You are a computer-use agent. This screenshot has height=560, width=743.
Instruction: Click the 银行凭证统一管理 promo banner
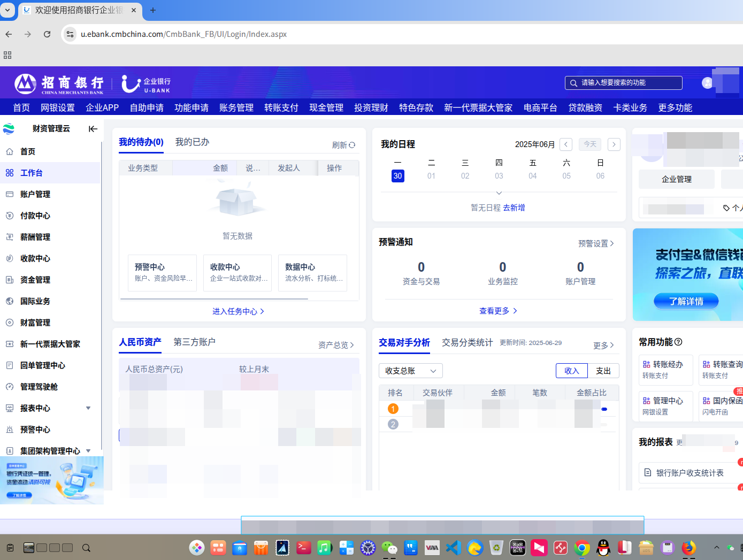pyautogui.click(x=52, y=480)
